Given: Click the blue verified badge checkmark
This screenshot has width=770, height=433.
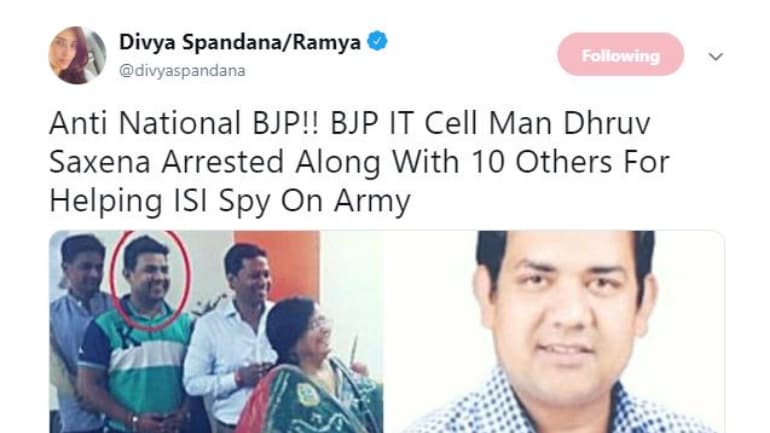Looking at the screenshot, I should tap(377, 41).
